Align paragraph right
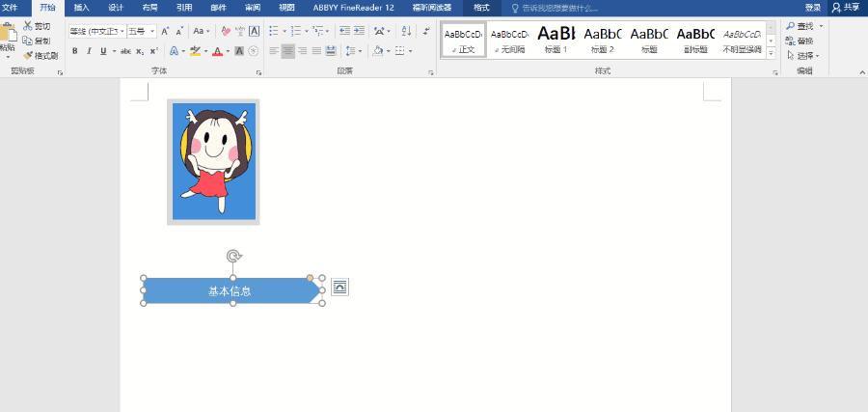Image resolution: width=868 pixels, height=412 pixels. coord(302,51)
